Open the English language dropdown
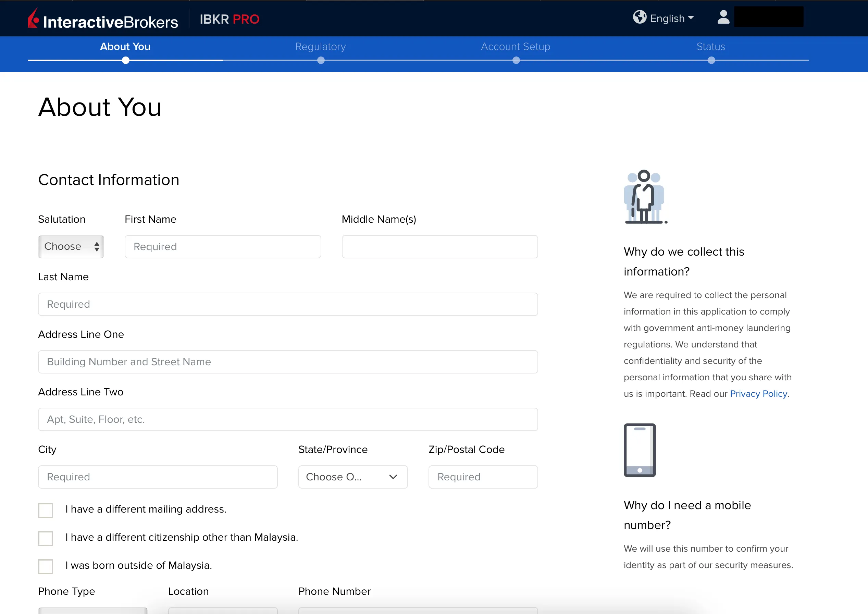 [672, 18]
